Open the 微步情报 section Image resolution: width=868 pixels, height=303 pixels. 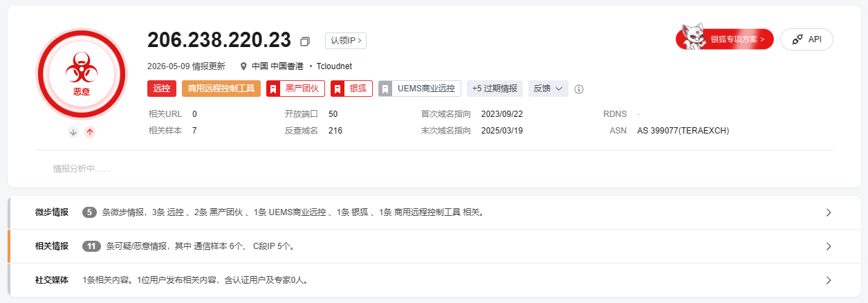(x=434, y=212)
